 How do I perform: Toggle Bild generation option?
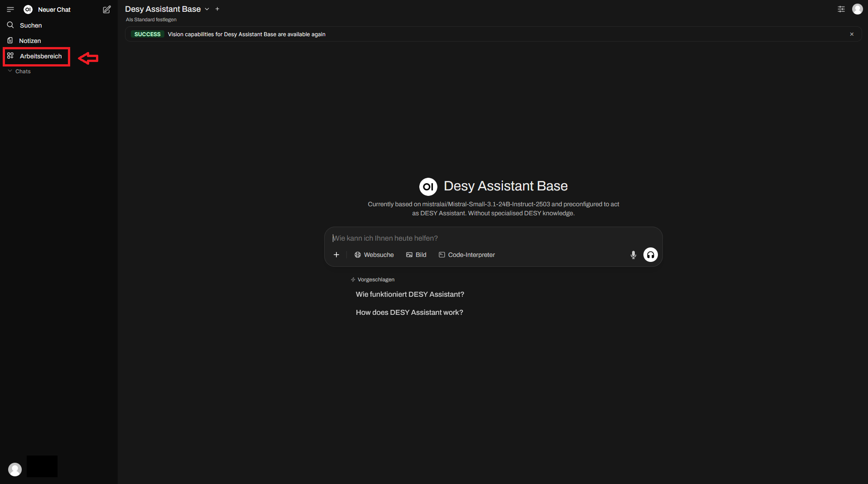[x=416, y=255]
